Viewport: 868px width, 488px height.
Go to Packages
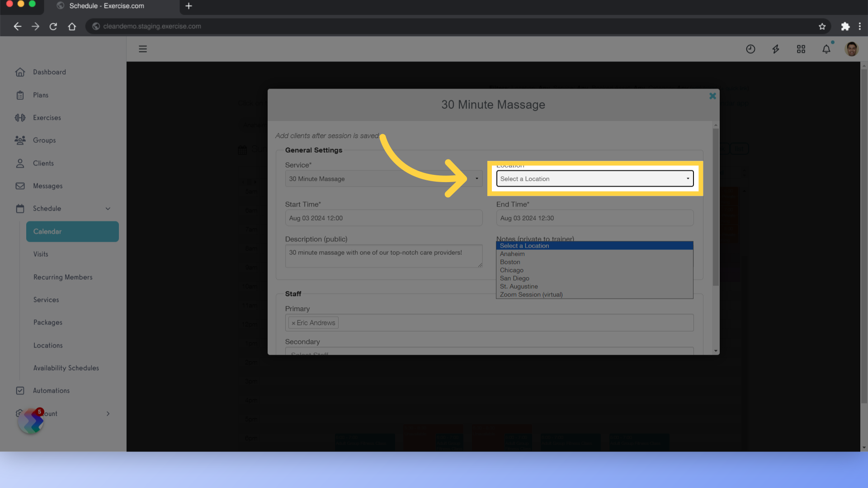tap(48, 322)
